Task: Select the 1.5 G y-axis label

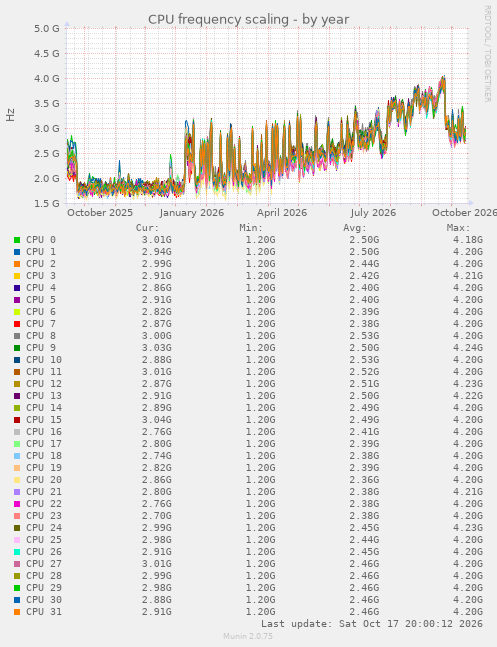Action: click(47, 203)
